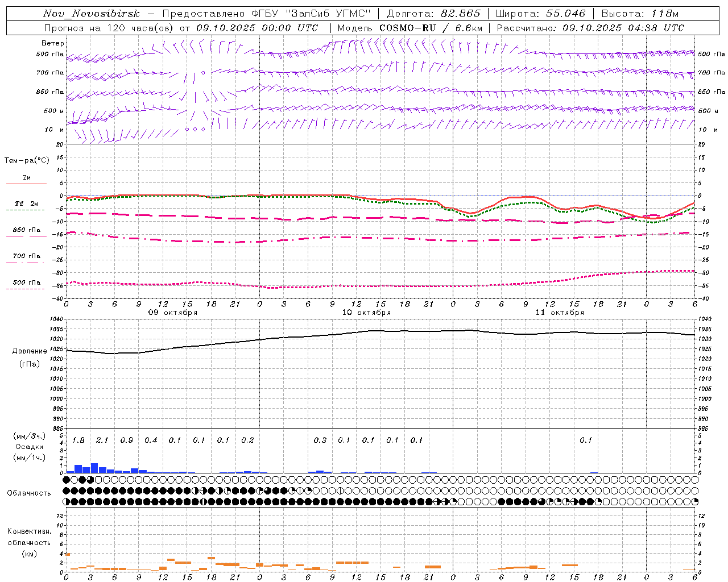Click the Широта: 55.046 value
Image resolution: width=728 pixels, height=582 pixels.
[x=540, y=14]
